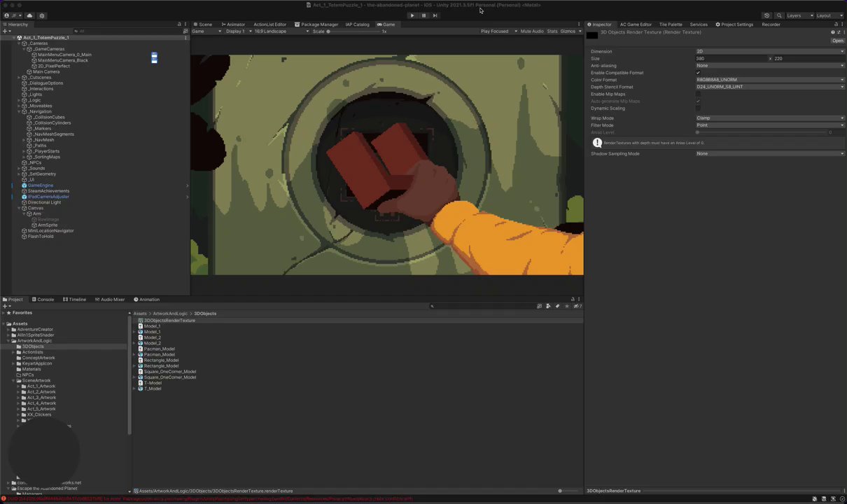The image size is (847, 504).
Task: Open the AdventureCreator folder
Action: pos(35,330)
